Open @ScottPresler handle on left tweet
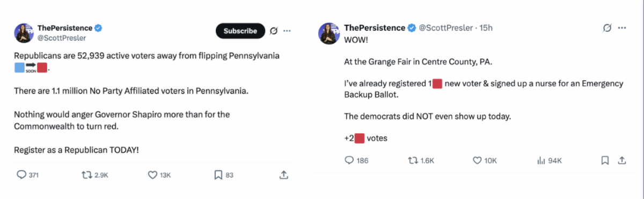 [61, 38]
